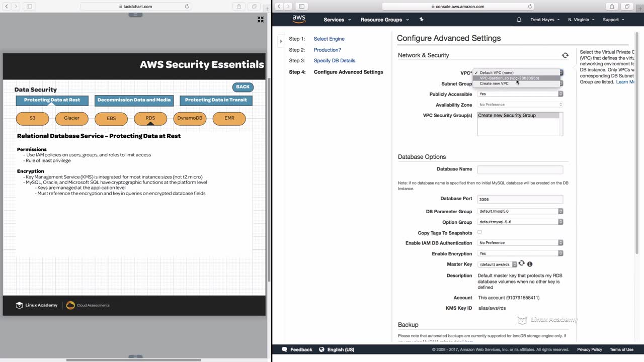Choose Default VPC (none) from the VPC list

517,73
